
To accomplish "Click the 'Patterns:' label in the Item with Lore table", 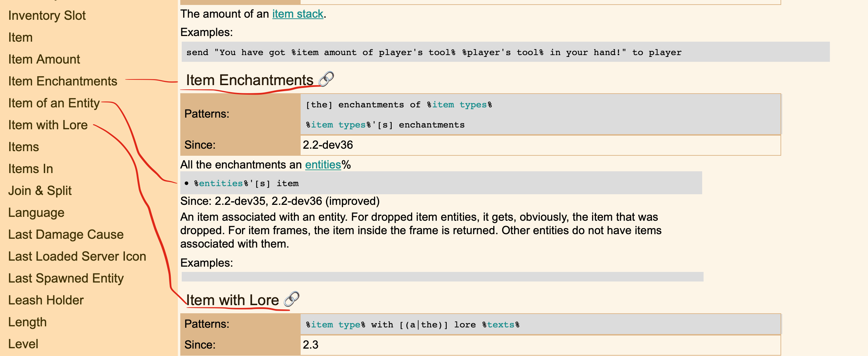I will 207,324.
